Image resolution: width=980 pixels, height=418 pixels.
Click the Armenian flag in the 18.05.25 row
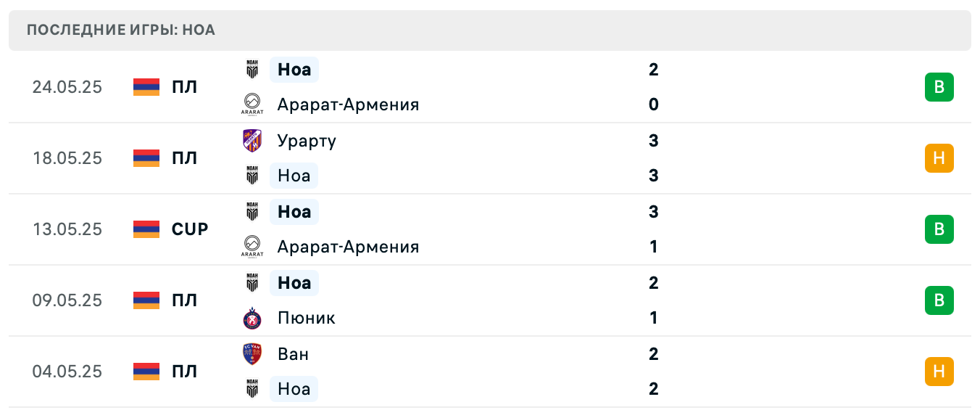point(146,157)
